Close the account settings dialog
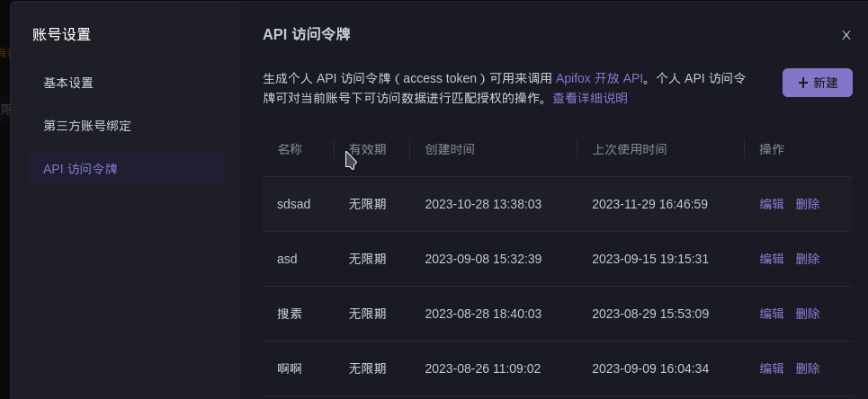Screen dimensions: 868x399 pyautogui.click(x=846, y=35)
